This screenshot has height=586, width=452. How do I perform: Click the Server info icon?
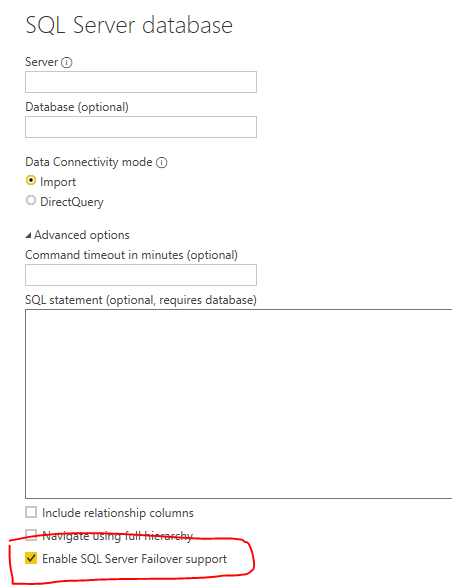point(67,62)
